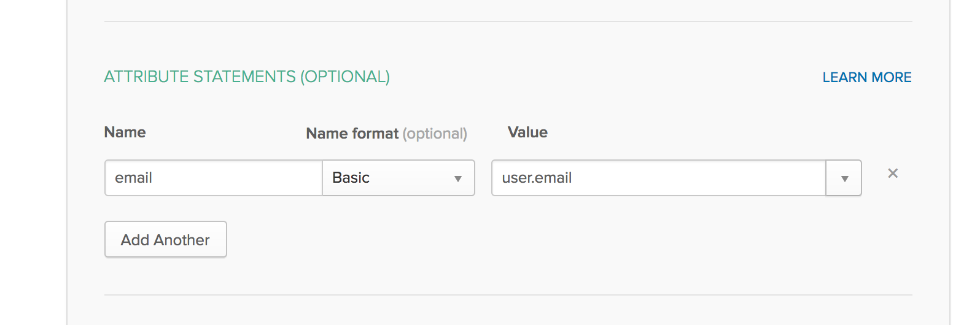
Task: Place cursor at end of user.email text
Action: point(573,178)
